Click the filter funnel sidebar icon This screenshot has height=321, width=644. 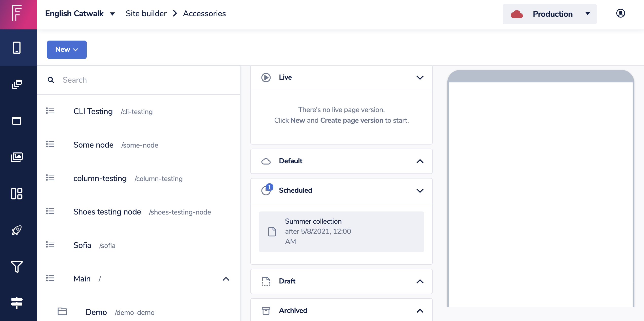pyautogui.click(x=17, y=267)
